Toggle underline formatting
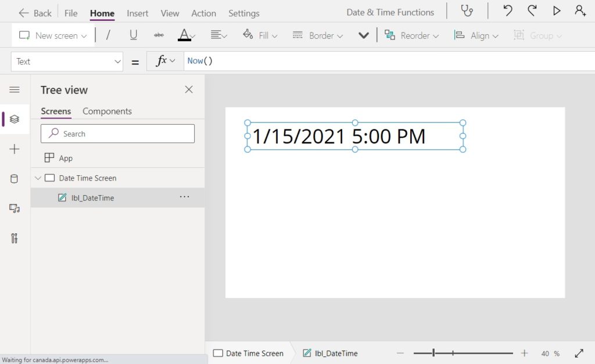Viewport: 595px width, 364px height. (x=134, y=35)
